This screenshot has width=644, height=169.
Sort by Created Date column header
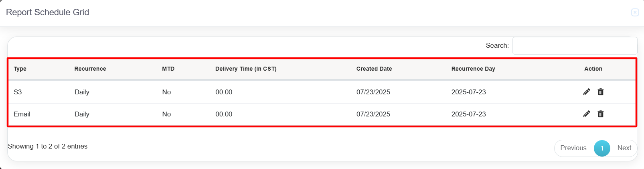(x=374, y=69)
